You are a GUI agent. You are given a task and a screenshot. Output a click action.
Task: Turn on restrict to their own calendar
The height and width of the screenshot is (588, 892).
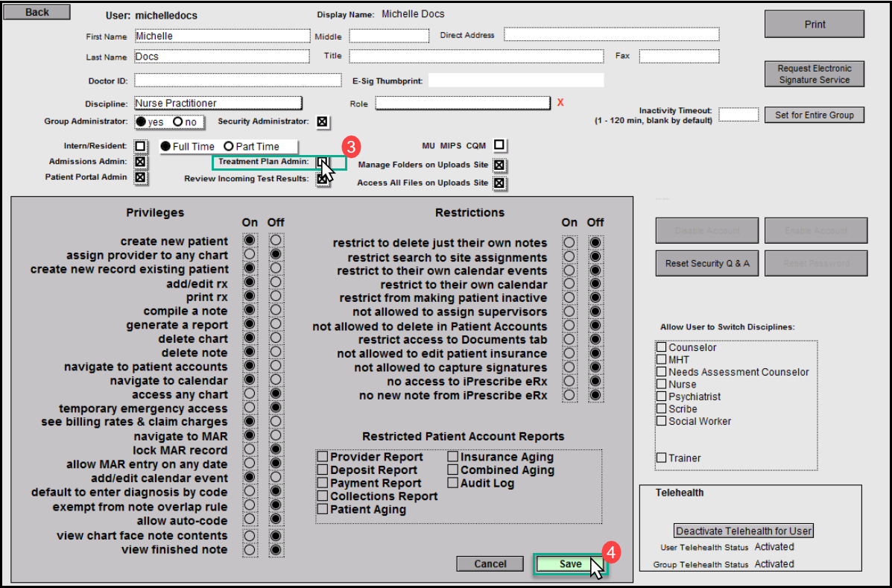coord(569,285)
